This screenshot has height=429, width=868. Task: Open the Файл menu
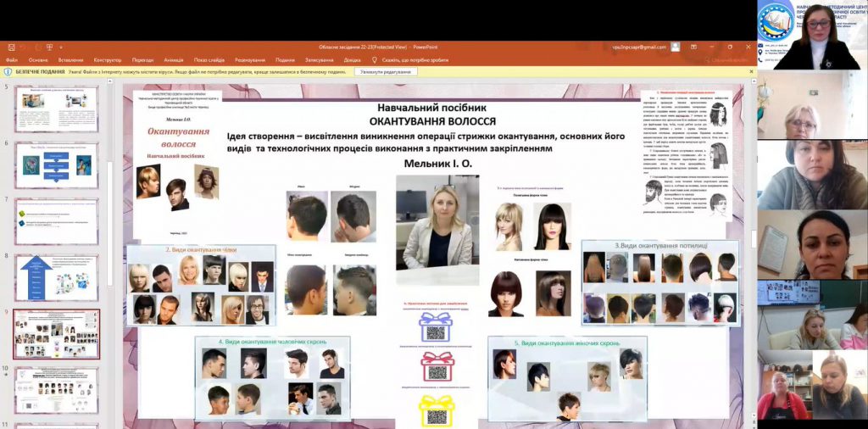(12, 60)
